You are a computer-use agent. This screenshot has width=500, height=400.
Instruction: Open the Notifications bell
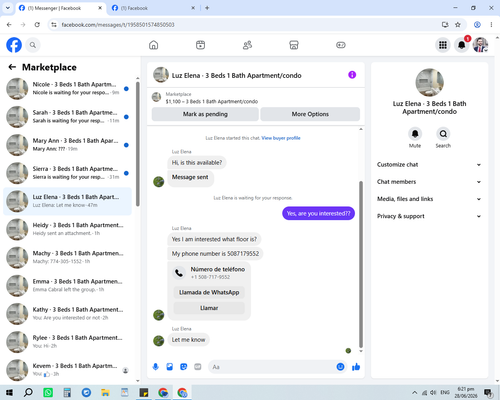tap(462, 45)
